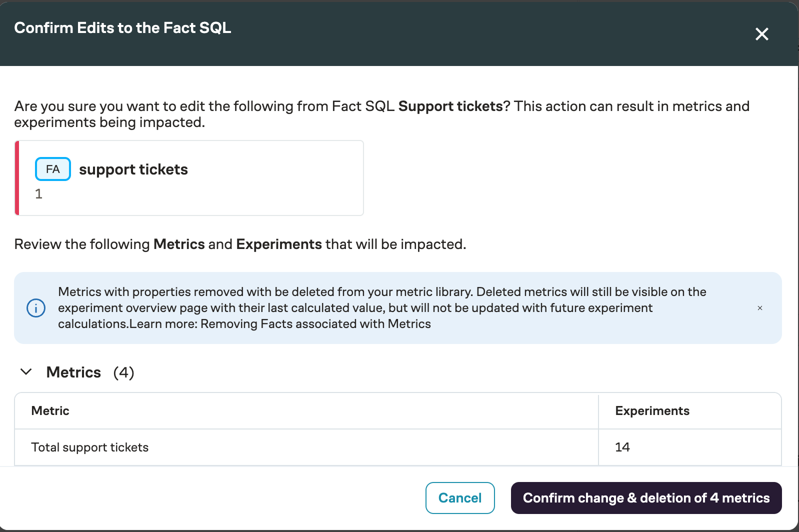Click the (4) metrics count label
This screenshot has width=799, height=532.
tap(123, 372)
